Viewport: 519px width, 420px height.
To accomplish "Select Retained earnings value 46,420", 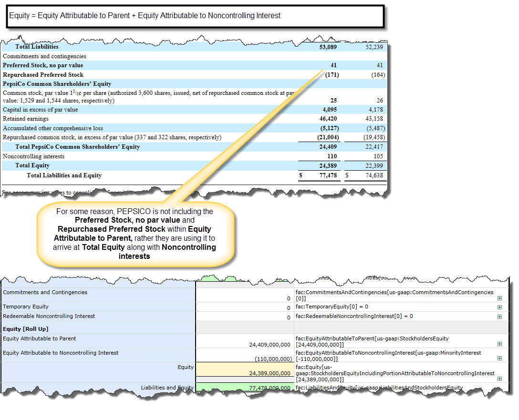I will tap(328, 119).
